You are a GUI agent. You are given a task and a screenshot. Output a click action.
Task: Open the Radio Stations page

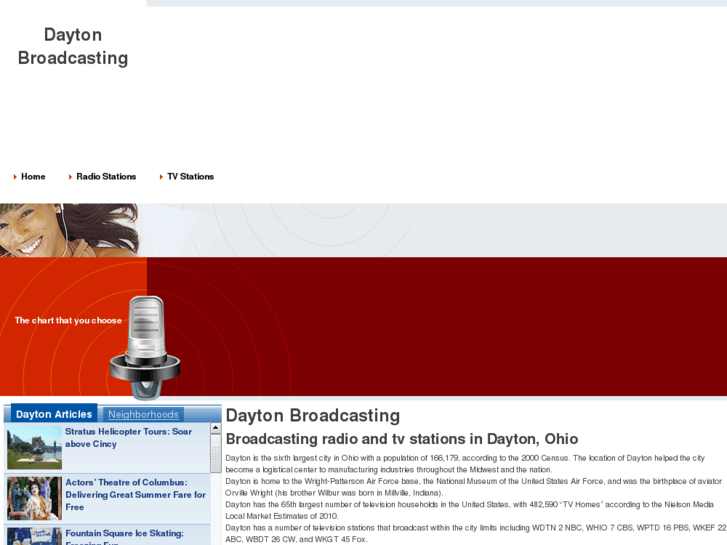pos(106,177)
